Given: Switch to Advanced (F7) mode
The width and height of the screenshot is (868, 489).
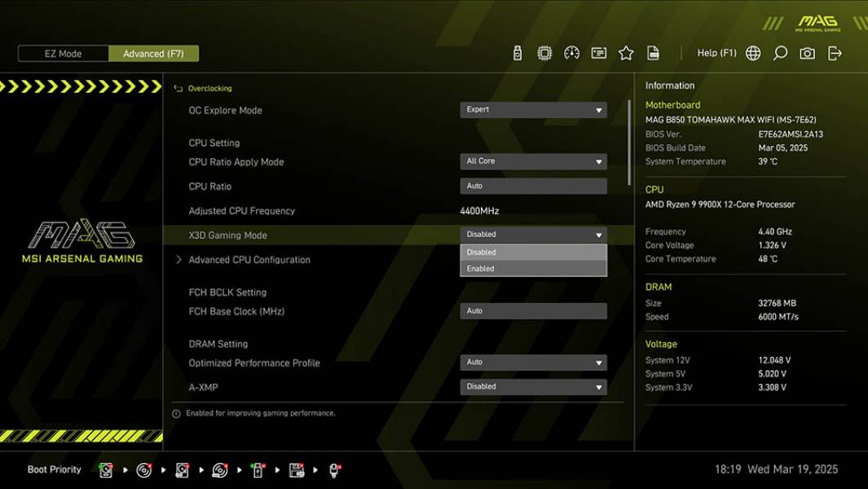Looking at the screenshot, I should point(153,54).
